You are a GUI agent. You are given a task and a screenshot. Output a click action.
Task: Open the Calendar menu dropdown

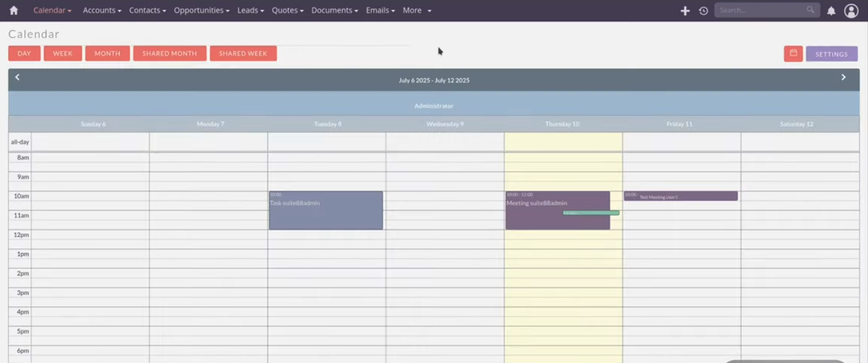(52, 11)
